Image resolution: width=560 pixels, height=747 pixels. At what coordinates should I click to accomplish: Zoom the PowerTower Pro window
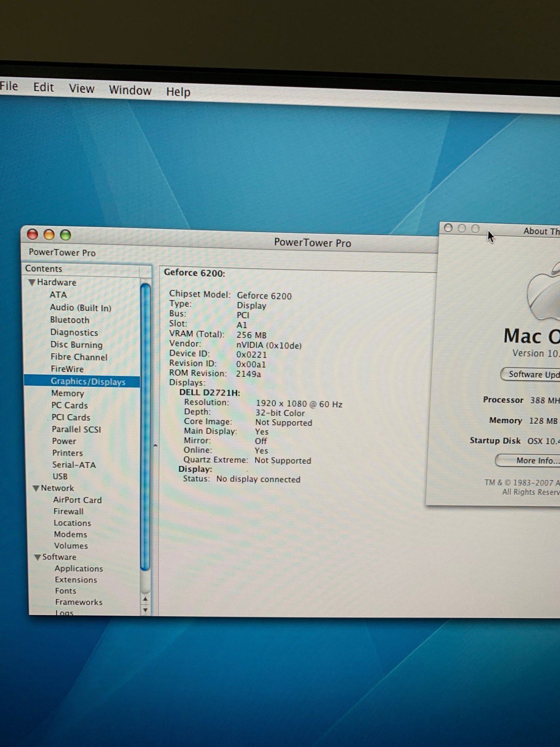[x=66, y=235]
